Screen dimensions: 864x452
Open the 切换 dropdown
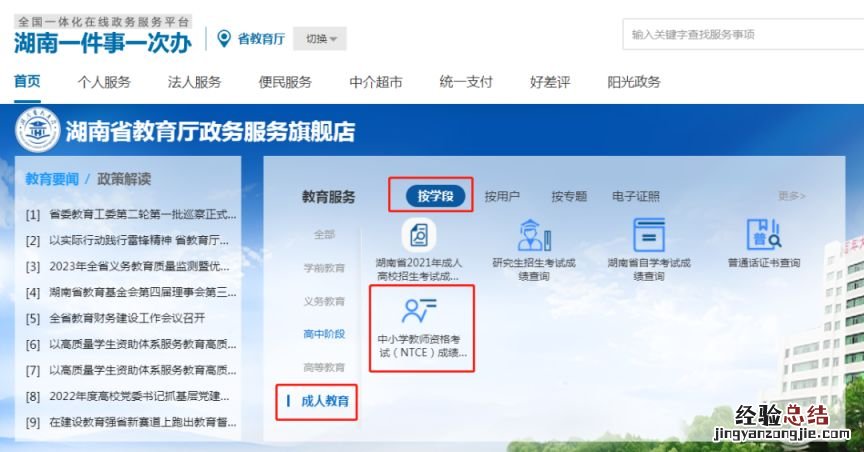pos(320,39)
